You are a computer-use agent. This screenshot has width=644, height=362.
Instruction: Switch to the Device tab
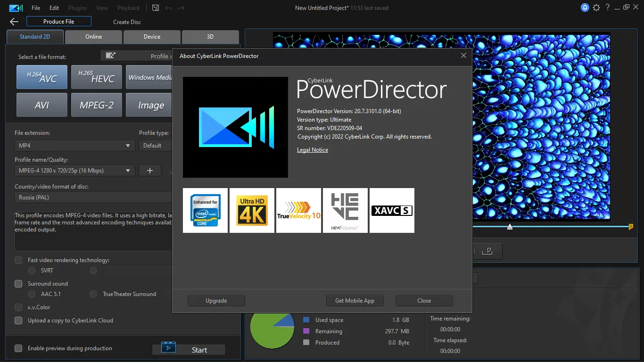[x=152, y=37]
